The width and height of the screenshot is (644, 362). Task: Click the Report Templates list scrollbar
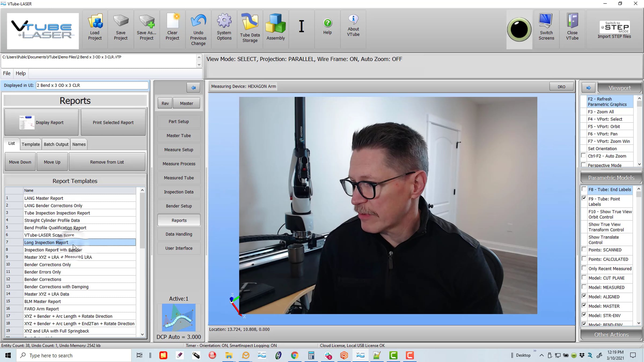coord(142,220)
